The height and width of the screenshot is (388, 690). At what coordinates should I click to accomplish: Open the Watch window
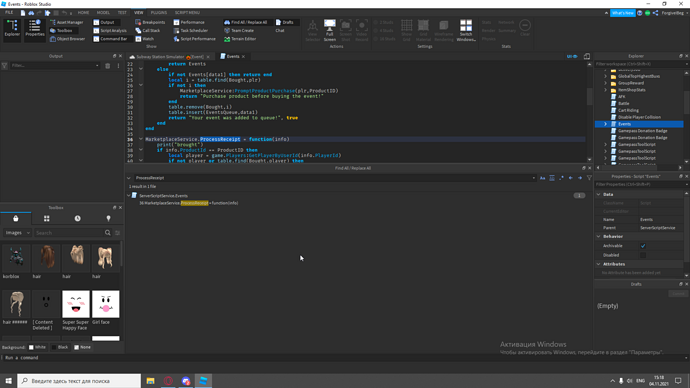point(144,39)
